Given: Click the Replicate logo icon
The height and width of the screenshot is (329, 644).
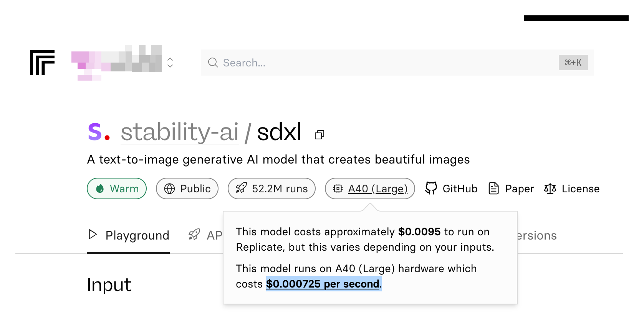Looking at the screenshot, I should click(x=42, y=63).
